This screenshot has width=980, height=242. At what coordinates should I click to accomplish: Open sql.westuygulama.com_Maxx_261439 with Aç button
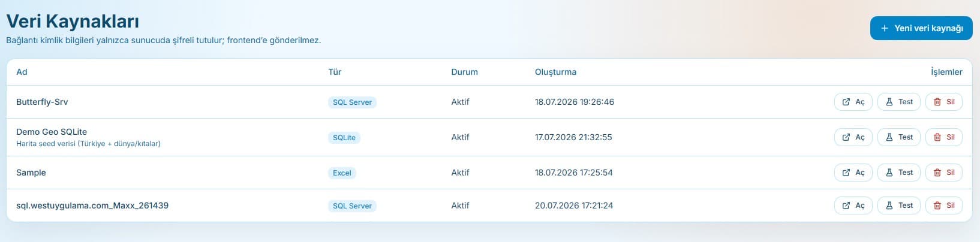point(853,205)
